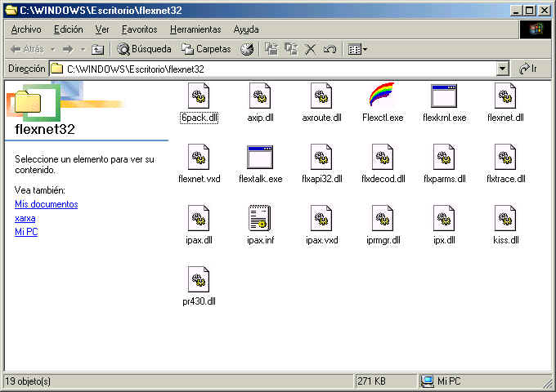Maximize the flexnet32 window
This screenshot has height=392, width=556.
[x=529, y=11]
